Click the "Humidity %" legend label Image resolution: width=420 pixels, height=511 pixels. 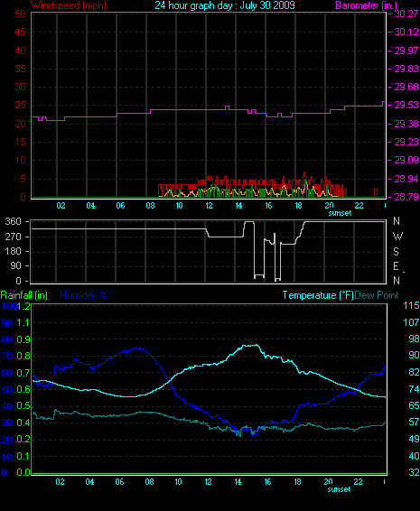click(83, 295)
